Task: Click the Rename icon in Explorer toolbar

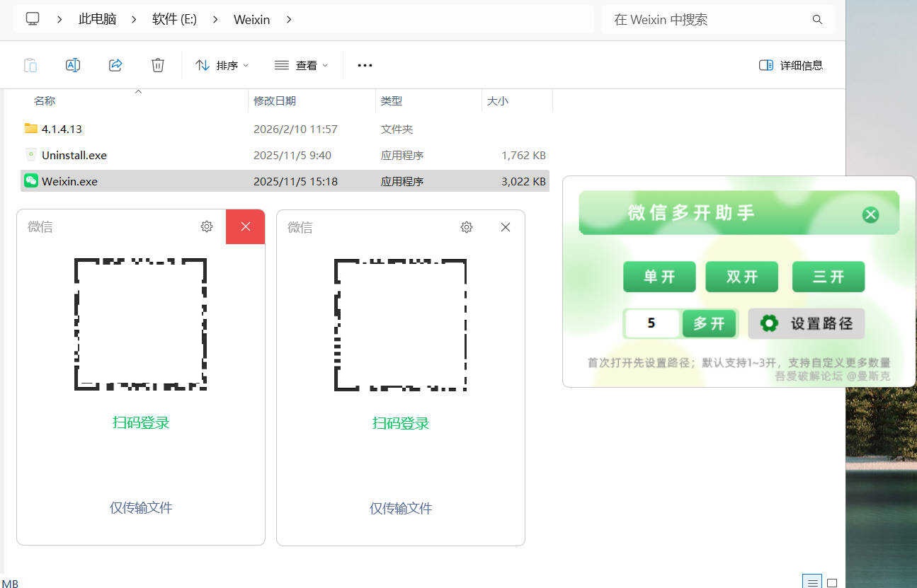Action: tap(73, 65)
